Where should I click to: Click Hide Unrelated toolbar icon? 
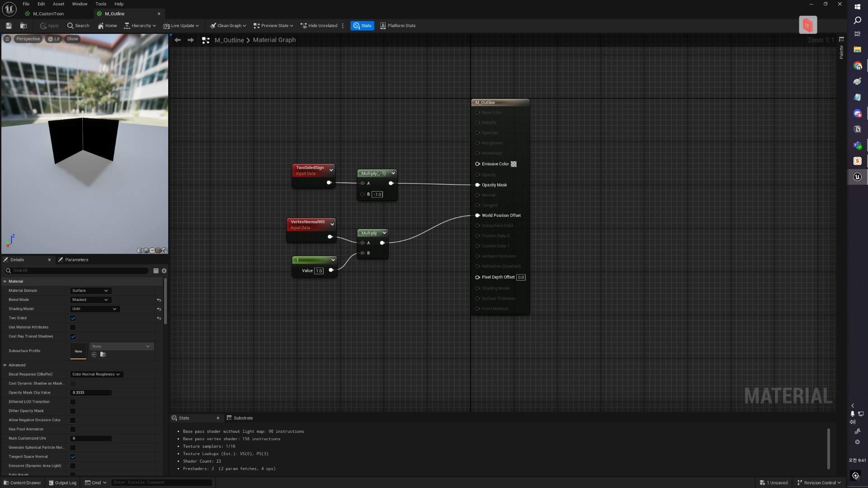(x=319, y=26)
